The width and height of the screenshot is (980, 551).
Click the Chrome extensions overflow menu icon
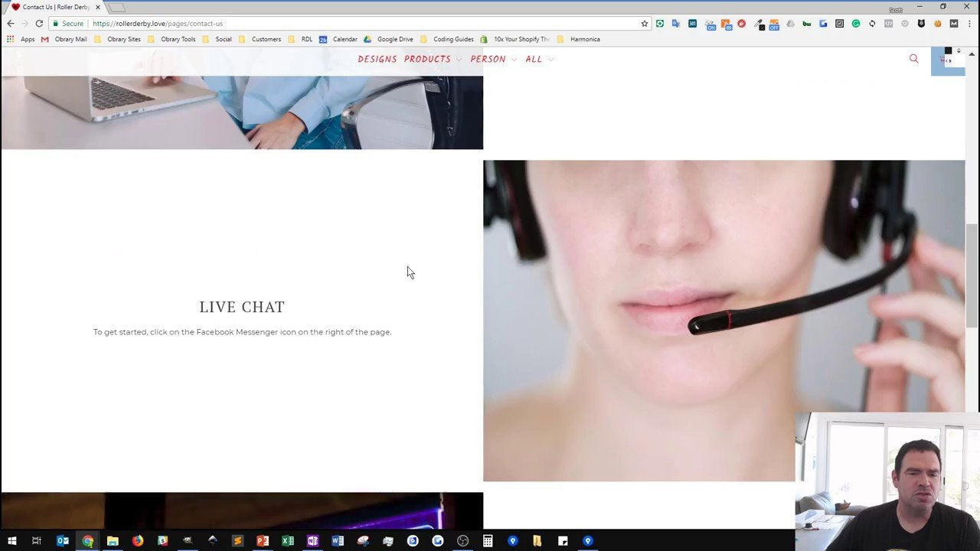[x=970, y=24]
